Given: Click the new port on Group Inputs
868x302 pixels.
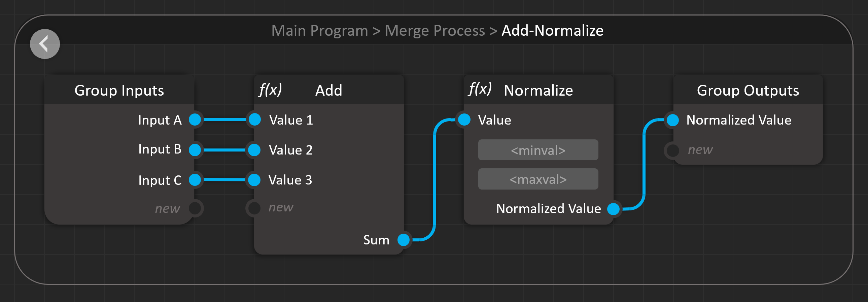Looking at the screenshot, I should [x=195, y=208].
